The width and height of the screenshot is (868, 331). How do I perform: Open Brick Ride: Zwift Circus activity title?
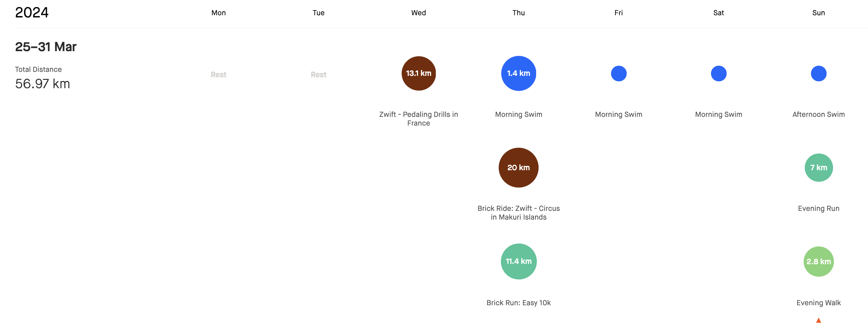[x=518, y=213]
